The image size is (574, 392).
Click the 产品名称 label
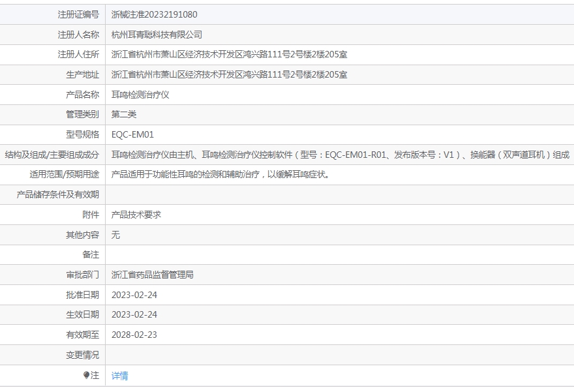point(82,95)
